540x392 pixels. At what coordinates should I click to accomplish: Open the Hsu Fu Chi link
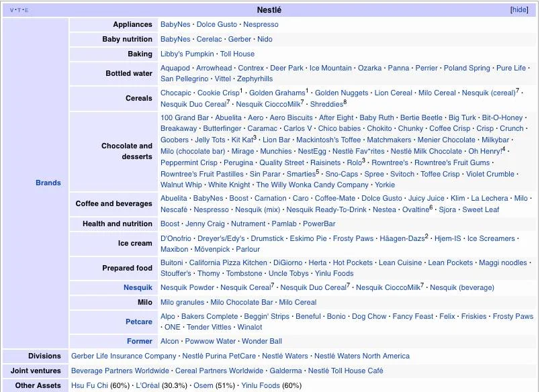[89, 385]
